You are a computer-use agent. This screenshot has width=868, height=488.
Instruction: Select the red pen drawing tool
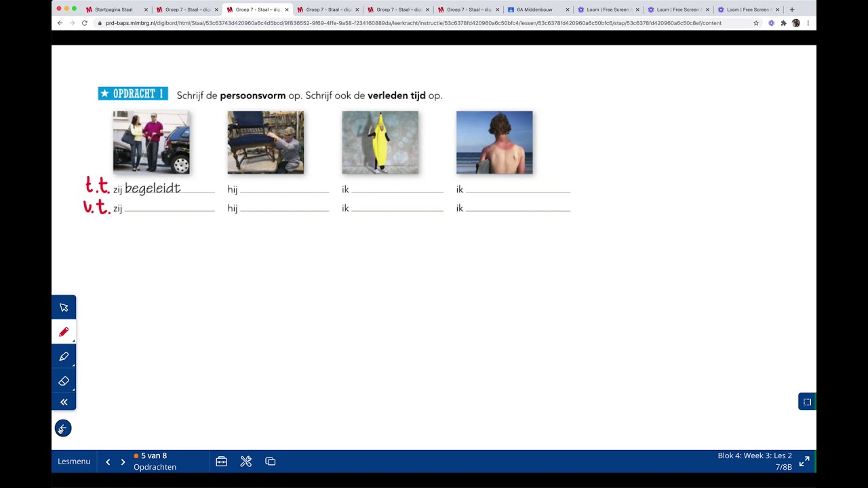coord(64,332)
